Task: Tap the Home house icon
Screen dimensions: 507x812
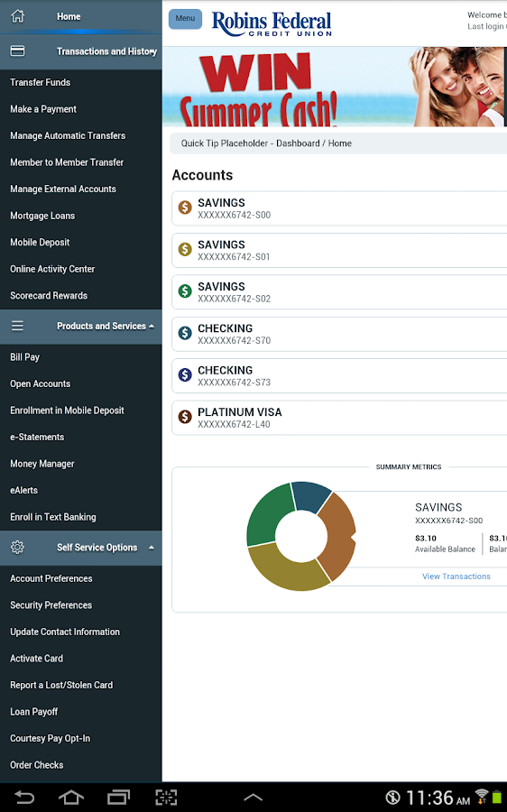Action: point(18,16)
